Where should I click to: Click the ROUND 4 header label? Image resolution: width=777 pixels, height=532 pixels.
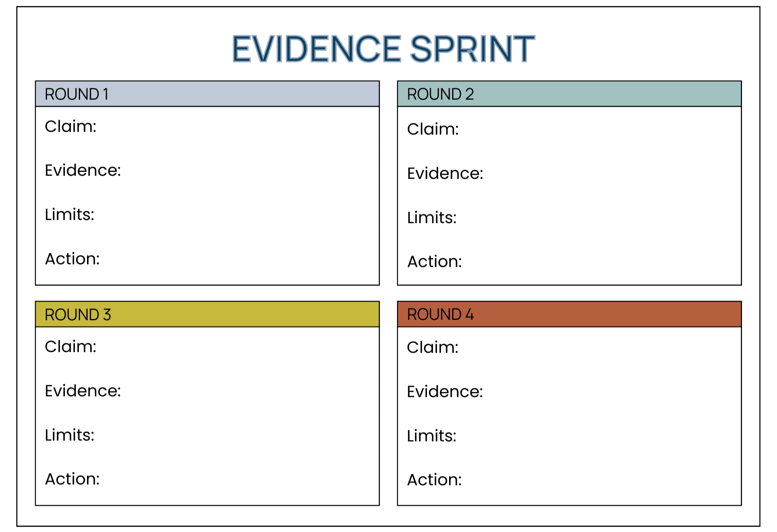[440, 315]
